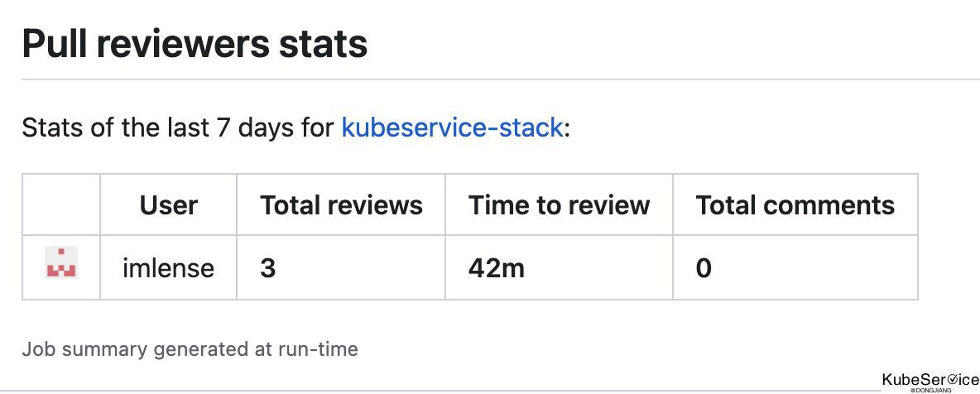Click the empty avatar column header cell

click(x=61, y=205)
